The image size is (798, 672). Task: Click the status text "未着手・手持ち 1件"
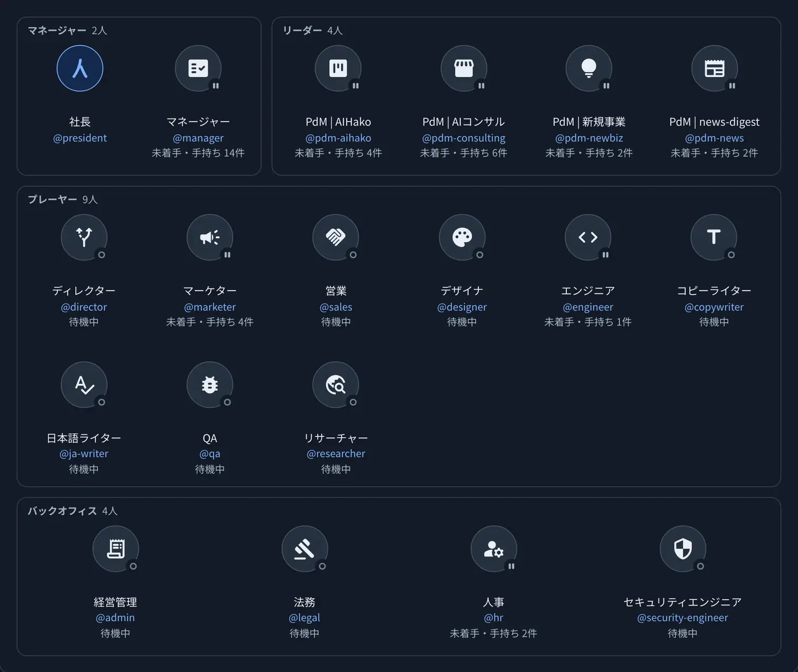[588, 322]
